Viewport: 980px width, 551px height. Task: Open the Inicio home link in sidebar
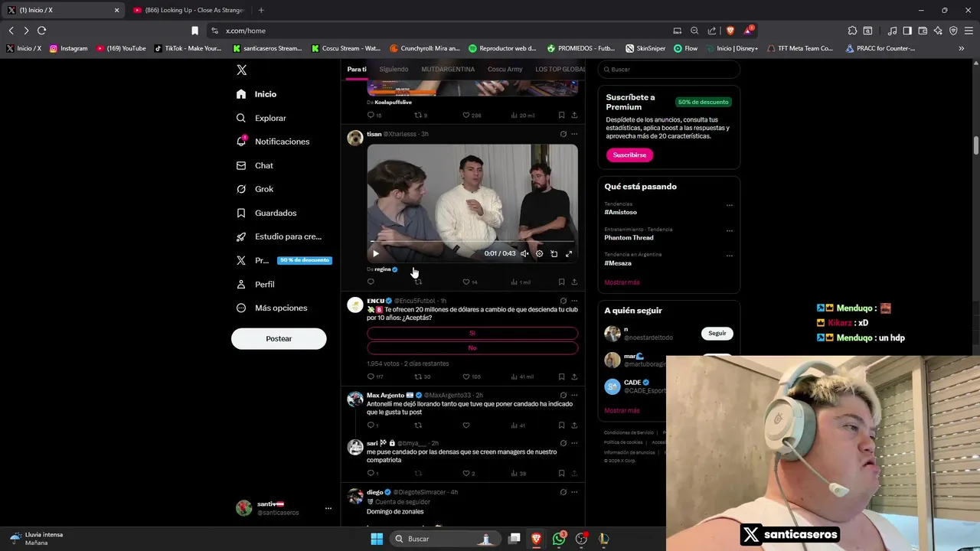(x=256, y=94)
